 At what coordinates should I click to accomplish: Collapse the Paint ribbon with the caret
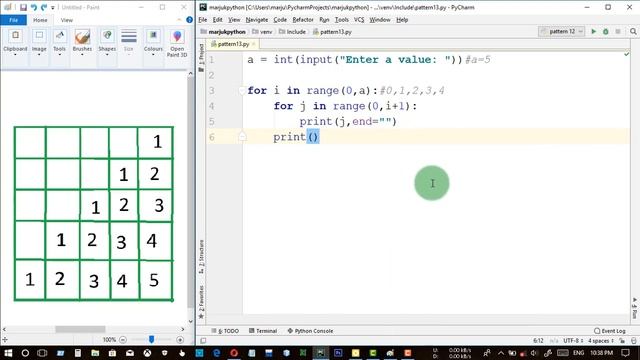click(179, 20)
